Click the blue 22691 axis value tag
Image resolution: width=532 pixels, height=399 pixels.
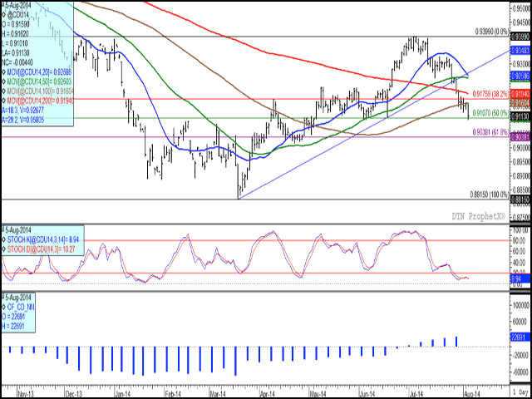click(x=520, y=337)
